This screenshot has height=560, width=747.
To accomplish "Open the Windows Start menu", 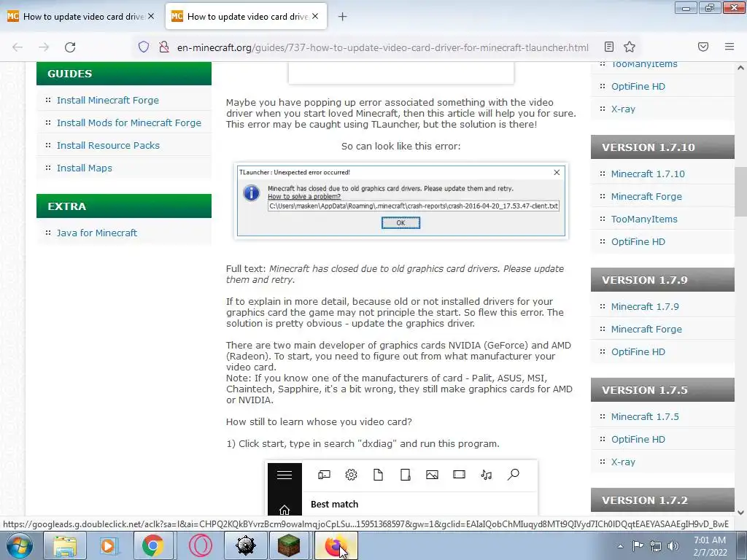I will pos(19,545).
